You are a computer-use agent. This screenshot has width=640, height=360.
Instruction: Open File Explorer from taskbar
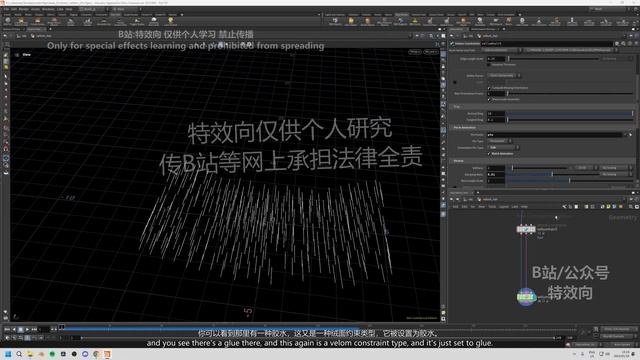click(30, 354)
